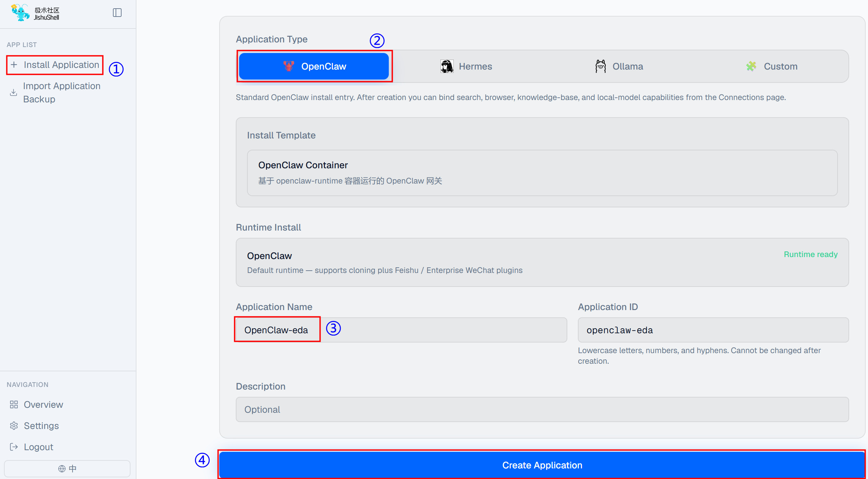
Task: Choose the OpenClaw Container install template
Action: [542, 173]
